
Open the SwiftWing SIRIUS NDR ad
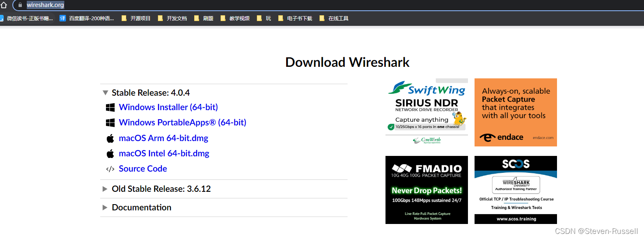click(427, 112)
